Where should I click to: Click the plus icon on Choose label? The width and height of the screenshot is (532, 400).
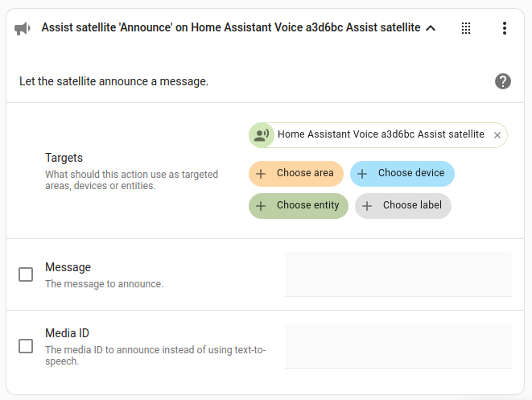coord(367,206)
